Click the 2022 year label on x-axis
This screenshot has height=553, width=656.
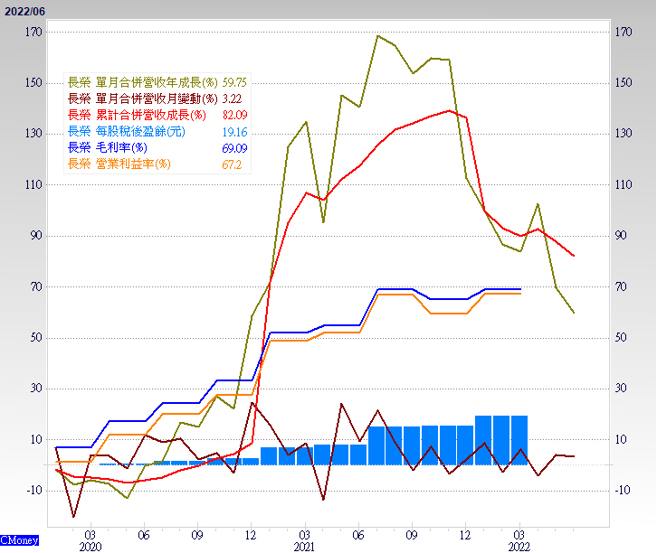(x=520, y=547)
